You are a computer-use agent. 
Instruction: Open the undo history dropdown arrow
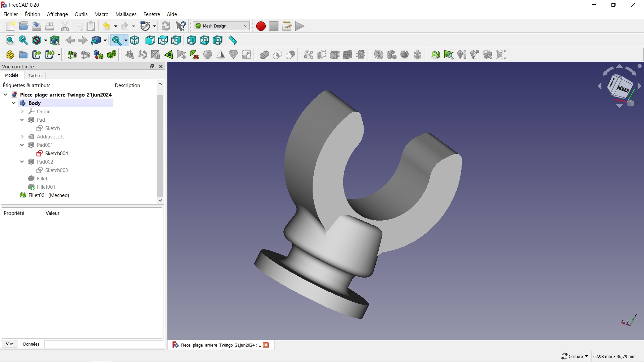[115, 26]
